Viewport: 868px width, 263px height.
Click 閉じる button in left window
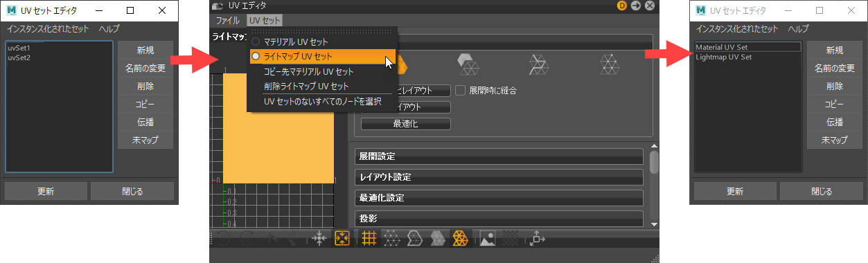coord(132,191)
